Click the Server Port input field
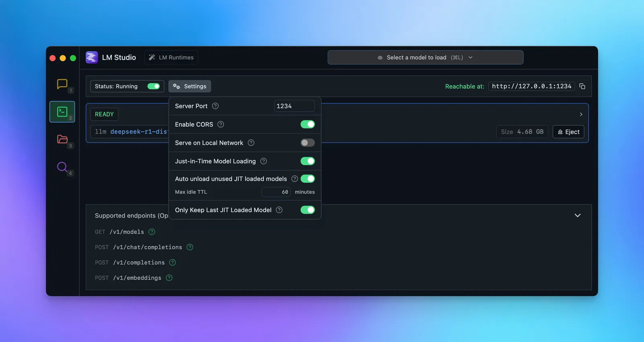 pyautogui.click(x=294, y=106)
